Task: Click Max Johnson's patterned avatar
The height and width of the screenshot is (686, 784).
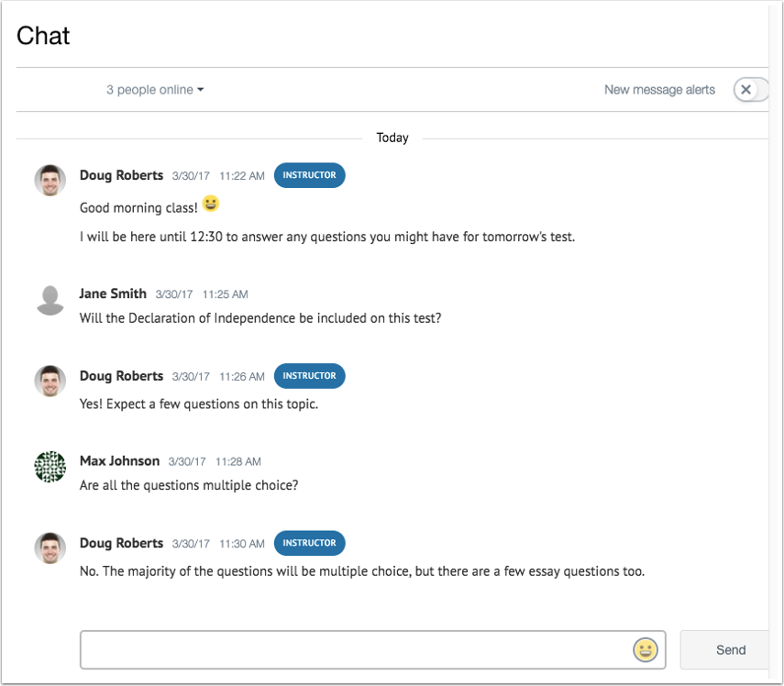Action: [x=50, y=467]
